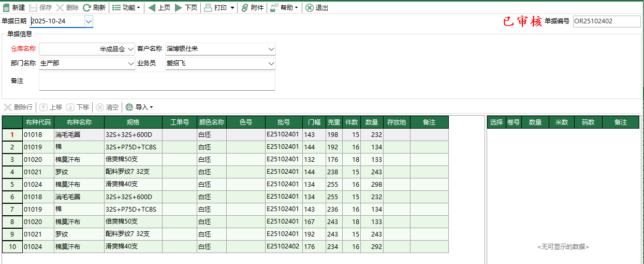The height and width of the screenshot is (264, 644).
Task: Expand the 仓库名称 dropdown
Action: 130,49
